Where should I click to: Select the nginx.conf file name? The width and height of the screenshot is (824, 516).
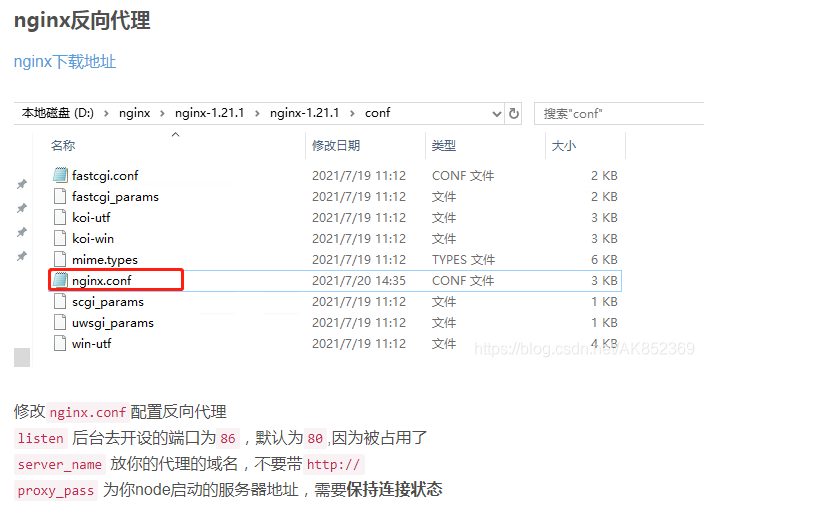point(101,281)
